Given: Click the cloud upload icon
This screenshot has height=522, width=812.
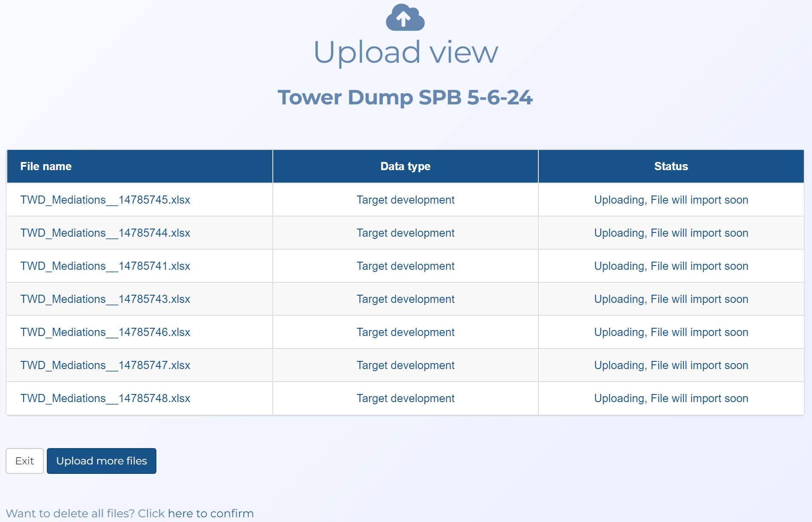Looking at the screenshot, I should (x=405, y=18).
